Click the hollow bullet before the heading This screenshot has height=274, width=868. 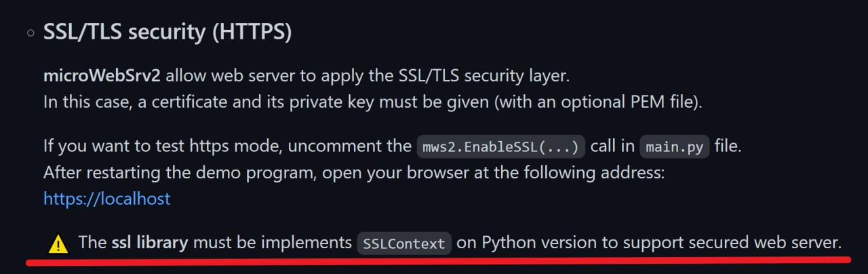(x=31, y=33)
